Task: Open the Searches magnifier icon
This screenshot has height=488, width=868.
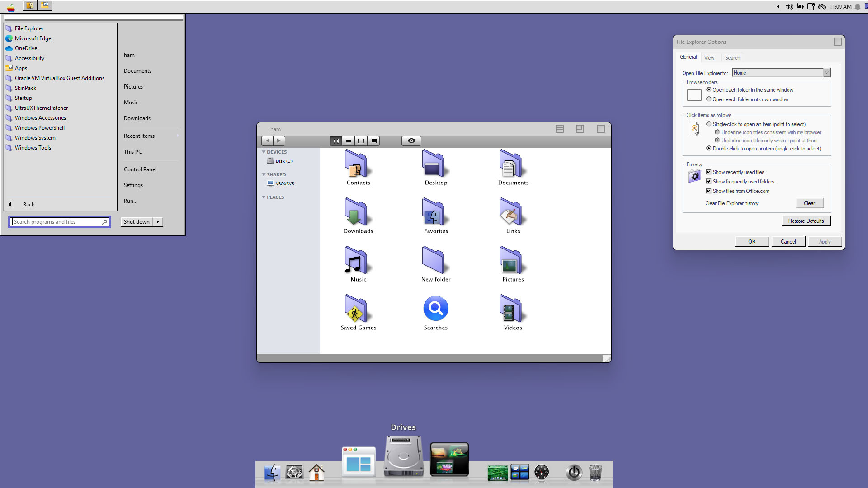Action: coord(435,309)
